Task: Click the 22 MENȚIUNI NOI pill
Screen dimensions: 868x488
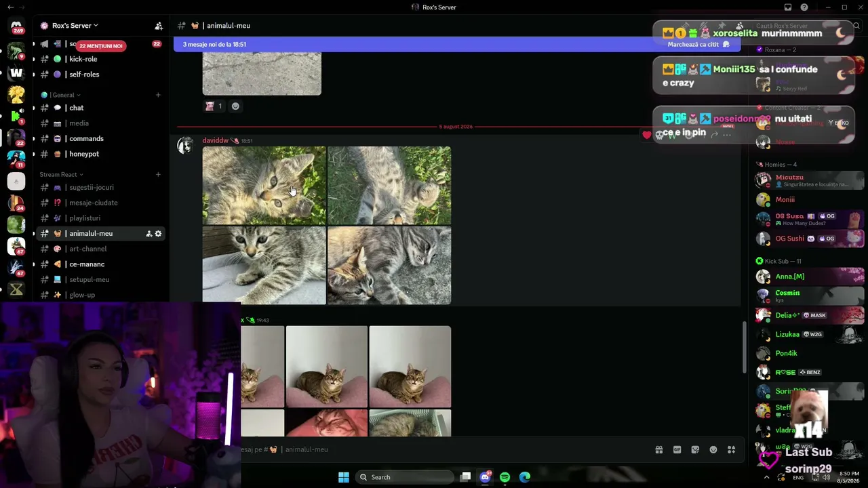Action: click(102, 46)
